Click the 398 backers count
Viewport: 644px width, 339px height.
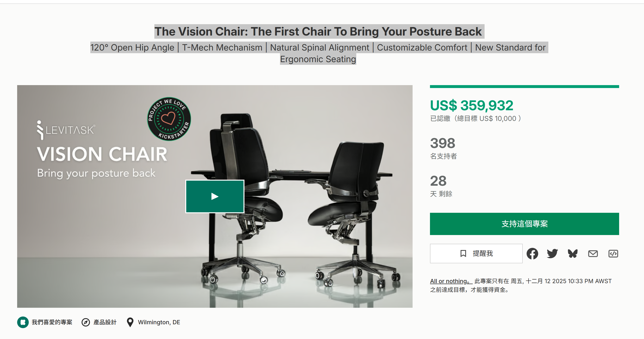(x=443, y=143)
